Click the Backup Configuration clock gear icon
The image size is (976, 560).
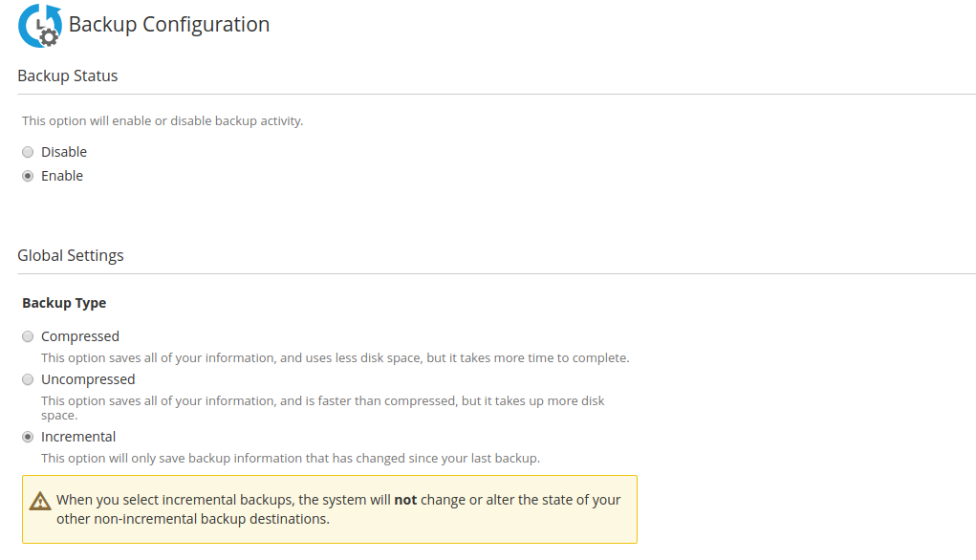(x=40, y=26)
